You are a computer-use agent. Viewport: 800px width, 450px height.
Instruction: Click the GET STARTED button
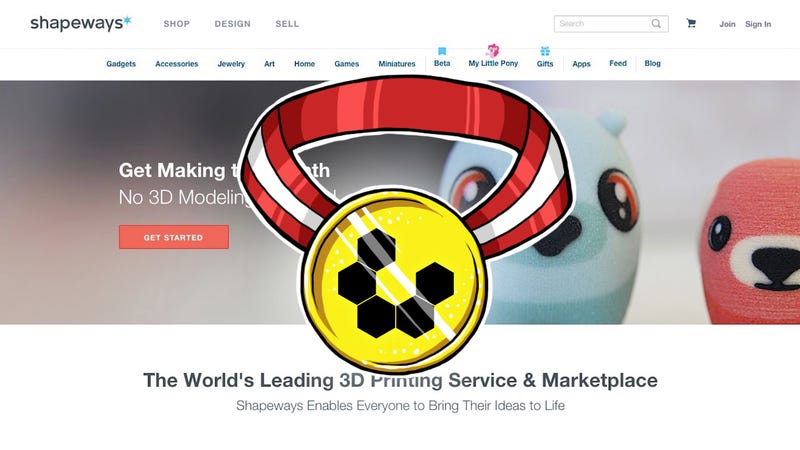click(174, 237)
